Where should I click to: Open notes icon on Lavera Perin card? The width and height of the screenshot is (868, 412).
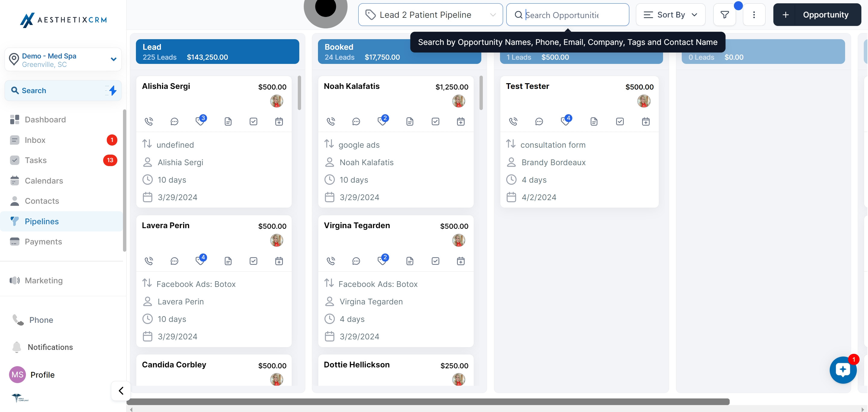coord(228,261)
